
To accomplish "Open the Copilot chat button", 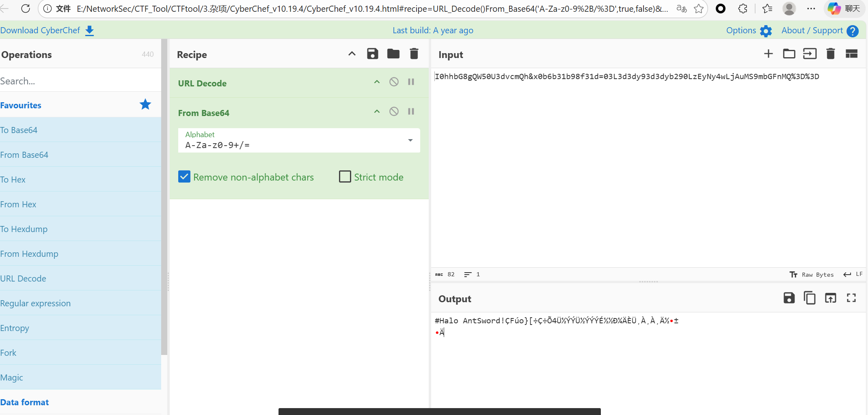I will pyautogui.click(x=844, y=9).
